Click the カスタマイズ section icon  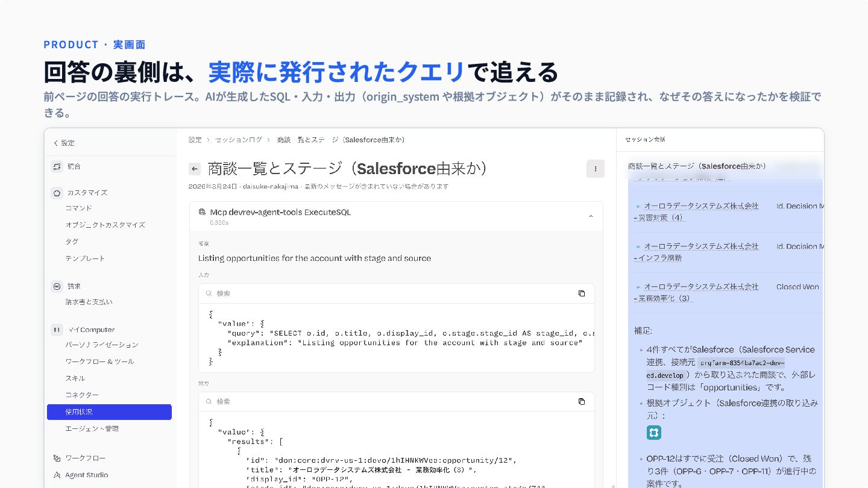click(x=57, y=193)
